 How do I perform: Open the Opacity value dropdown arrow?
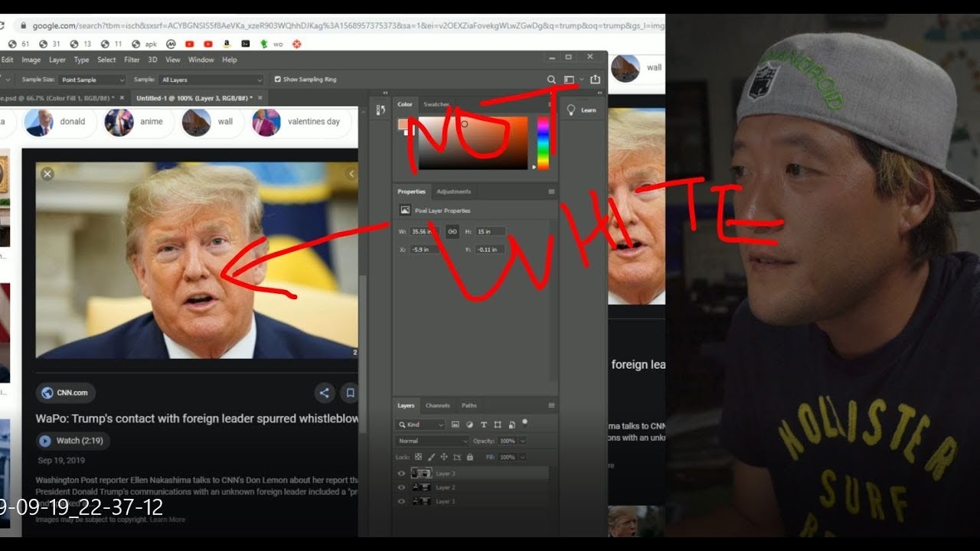pyautogui.click(x=522, y=441)
